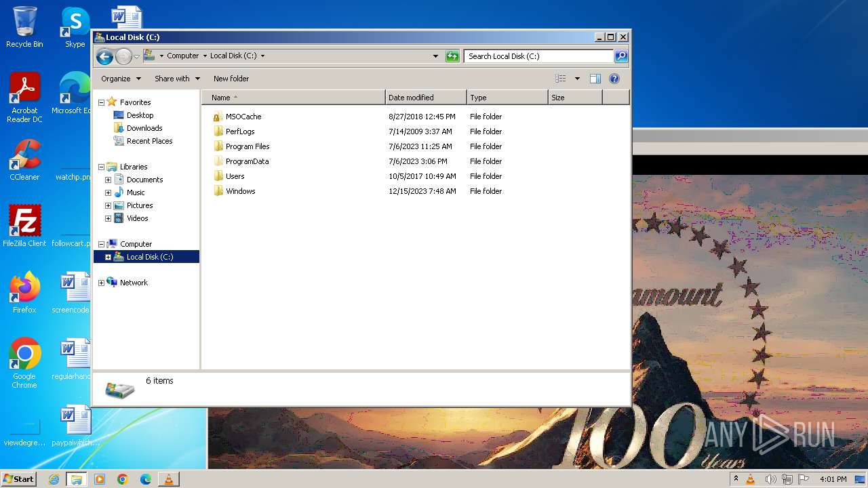Open Microsoft Edge from taskbar
The image size is (868, 488).
146,479
